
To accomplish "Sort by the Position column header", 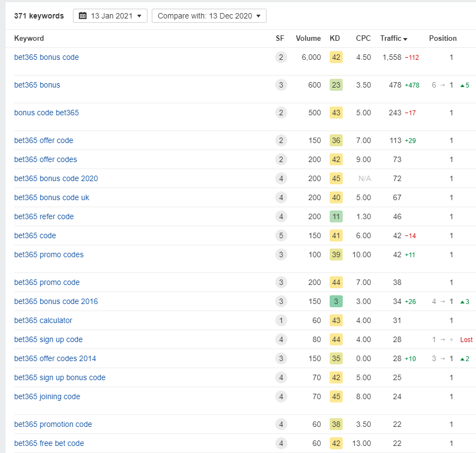I will click(x=443, y=39).
